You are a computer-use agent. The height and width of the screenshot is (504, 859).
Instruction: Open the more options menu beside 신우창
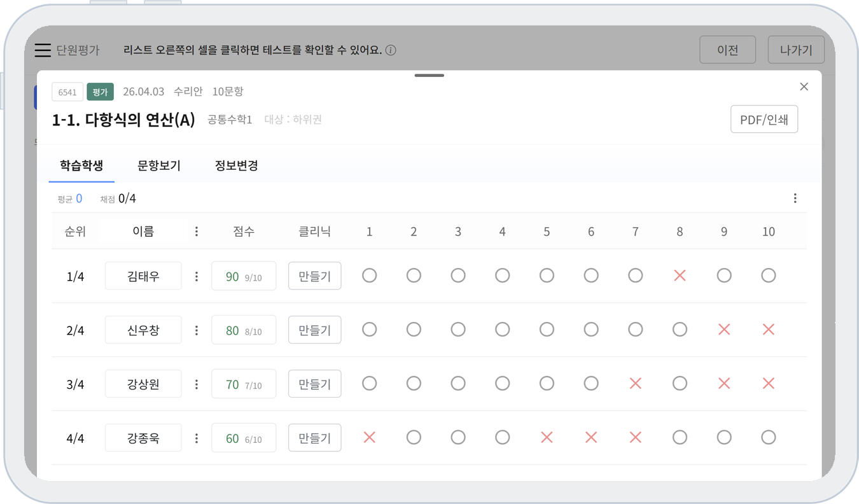tap(197, 330)
